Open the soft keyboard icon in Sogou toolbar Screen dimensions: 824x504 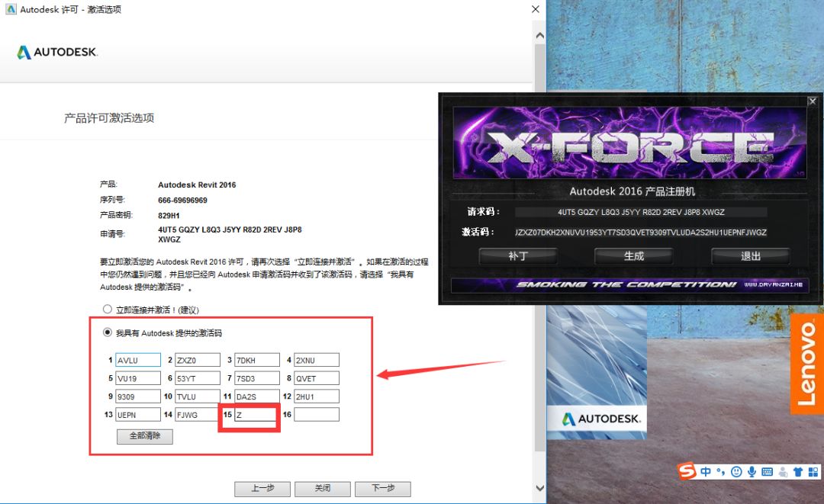768,471
